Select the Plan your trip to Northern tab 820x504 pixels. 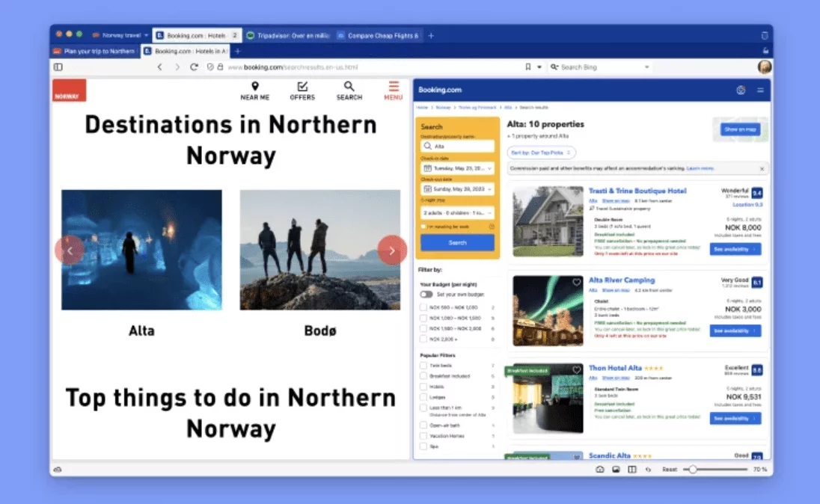coord(95,52)
